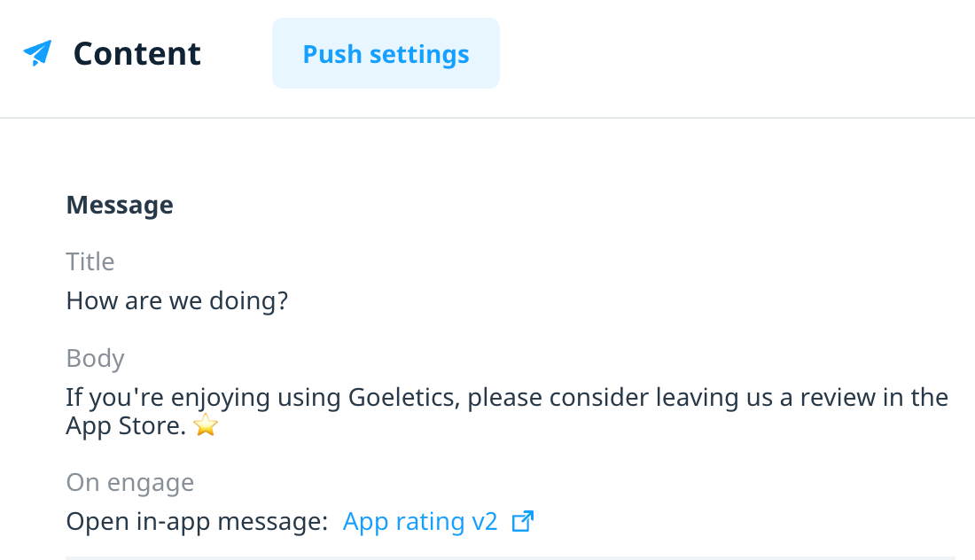
Task: Click the word enjoying in the body
Action: pos(221,399)
